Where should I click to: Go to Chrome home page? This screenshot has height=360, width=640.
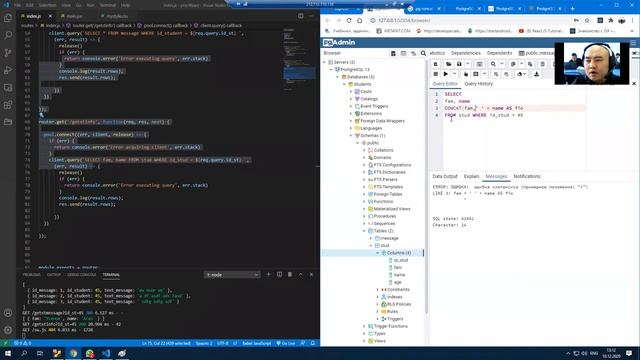pos(360,20)
